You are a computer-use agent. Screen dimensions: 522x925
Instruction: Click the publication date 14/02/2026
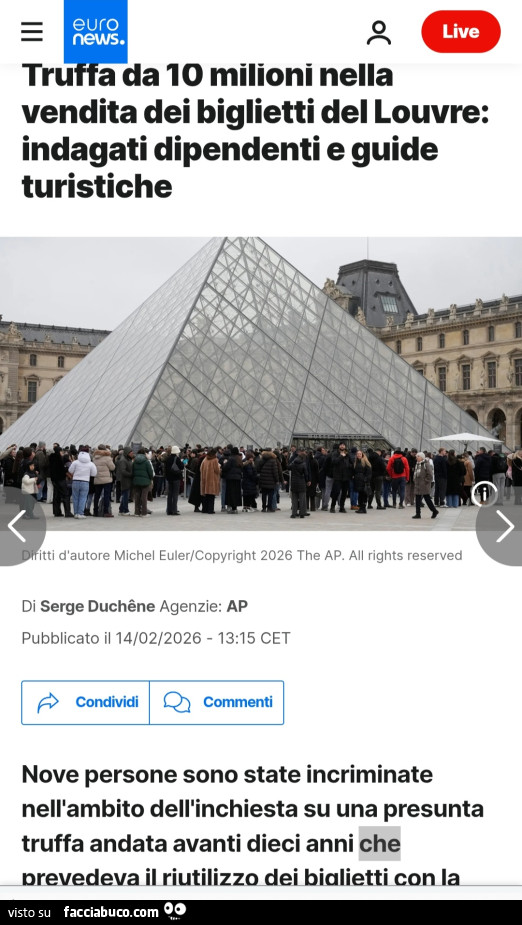pos(158,638)
